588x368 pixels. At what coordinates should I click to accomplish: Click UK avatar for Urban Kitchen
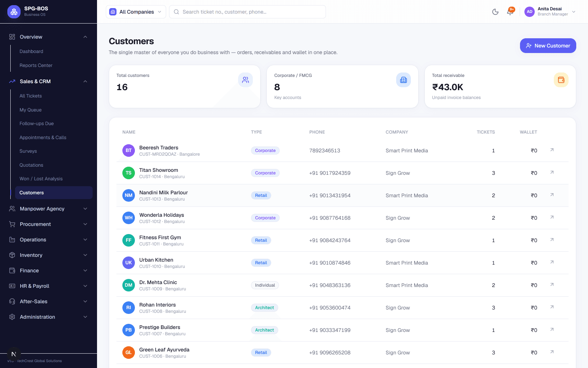point(129,263)
